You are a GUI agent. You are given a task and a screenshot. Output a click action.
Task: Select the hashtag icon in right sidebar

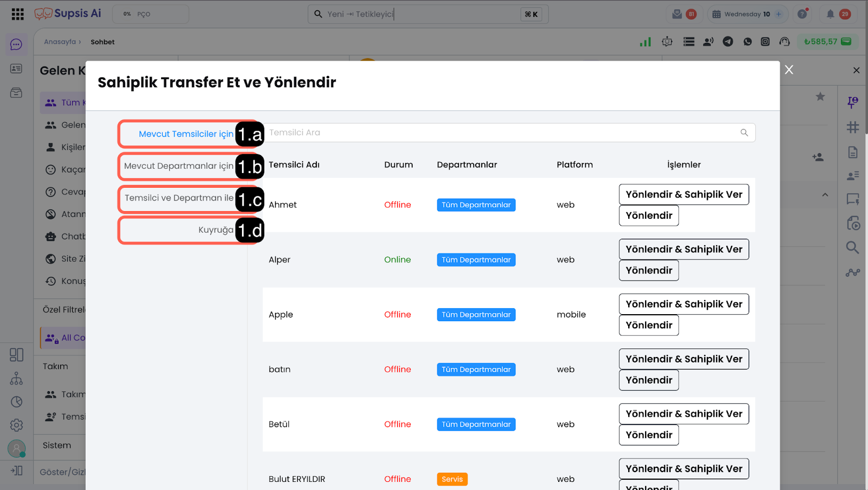click(x=853, y=127)
